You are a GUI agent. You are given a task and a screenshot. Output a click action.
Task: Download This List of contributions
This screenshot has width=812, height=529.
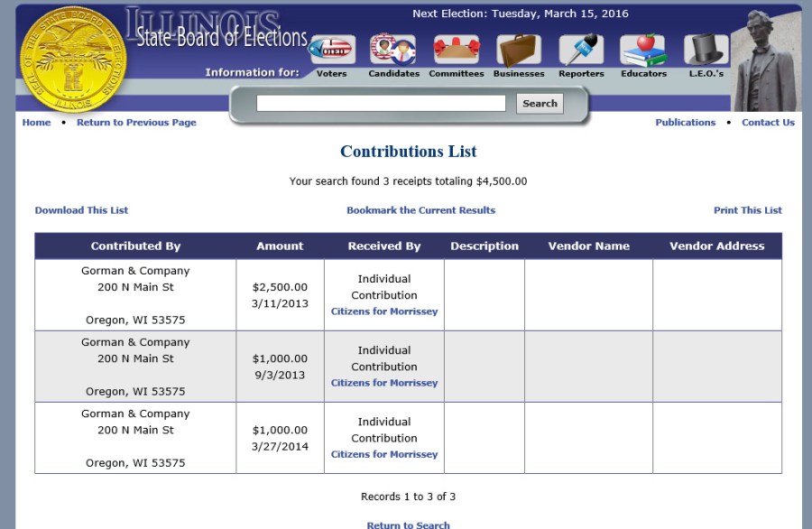pyautogui.click(x=81, y=210)
